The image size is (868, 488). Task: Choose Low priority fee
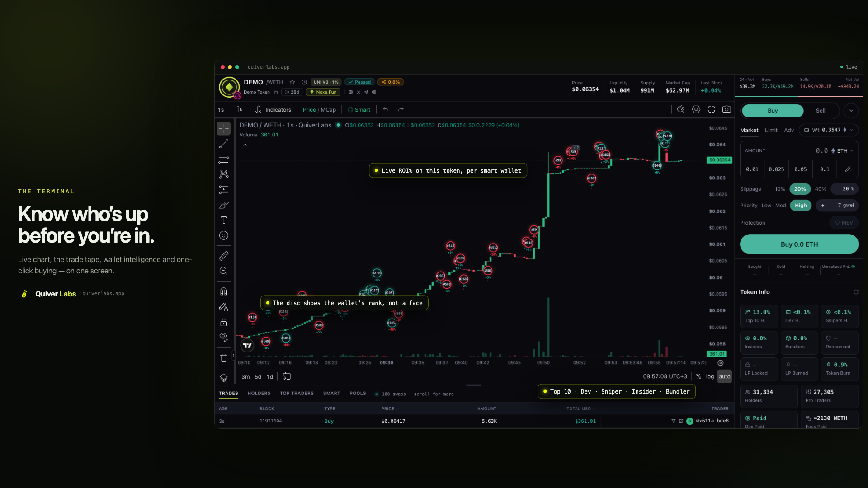(766, 206)
